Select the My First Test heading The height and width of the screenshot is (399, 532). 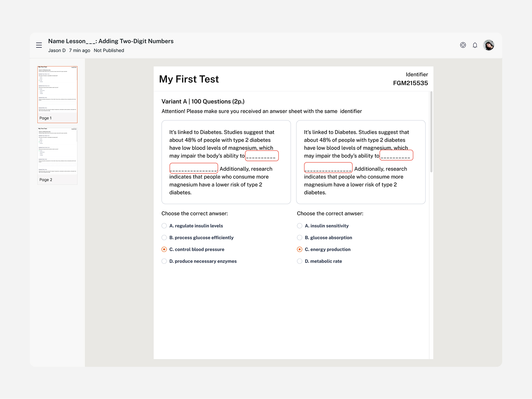189,79
